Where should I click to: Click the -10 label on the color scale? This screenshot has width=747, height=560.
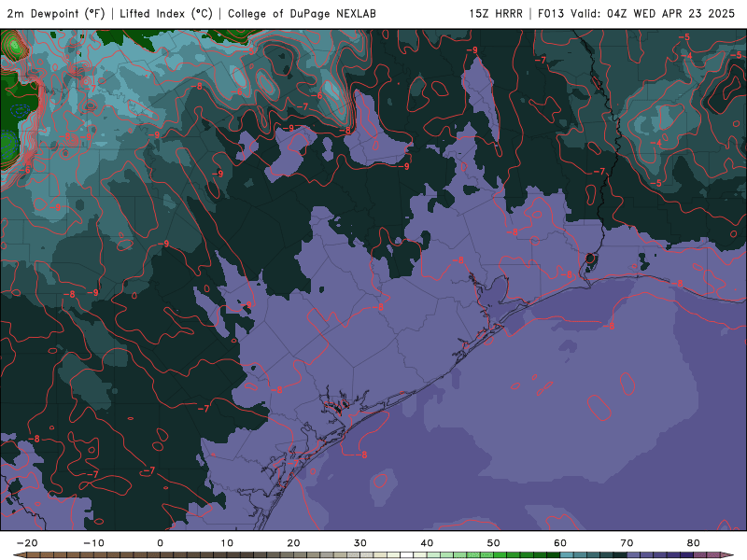click(x=93, y=543)
